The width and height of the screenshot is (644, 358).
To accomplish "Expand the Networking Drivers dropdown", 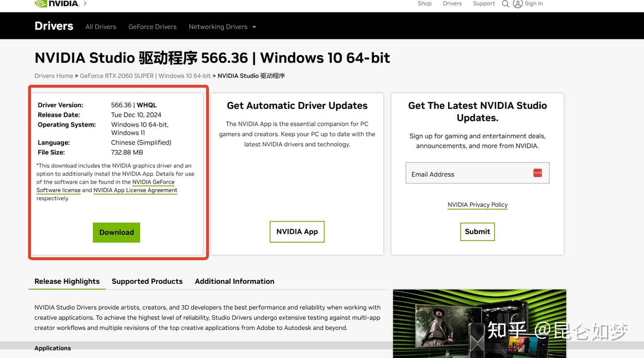I will (222, 26).
